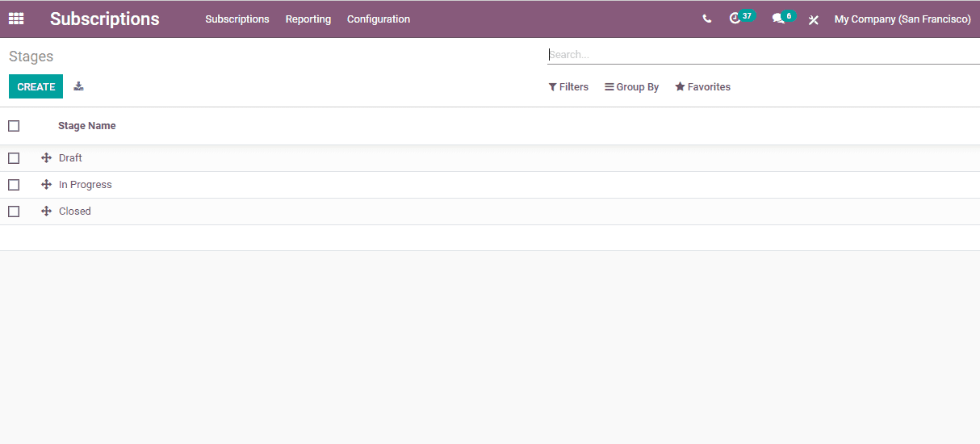Image resolution: width=980 pixels, height=444 pixels.
Task: Click the CREATE button
Action: coord(36,86)
